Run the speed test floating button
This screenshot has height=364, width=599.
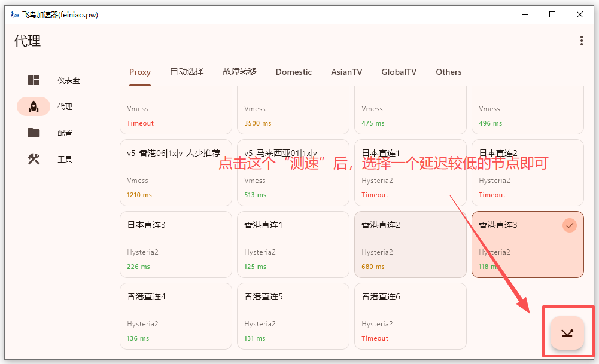[x=567, y=333]
